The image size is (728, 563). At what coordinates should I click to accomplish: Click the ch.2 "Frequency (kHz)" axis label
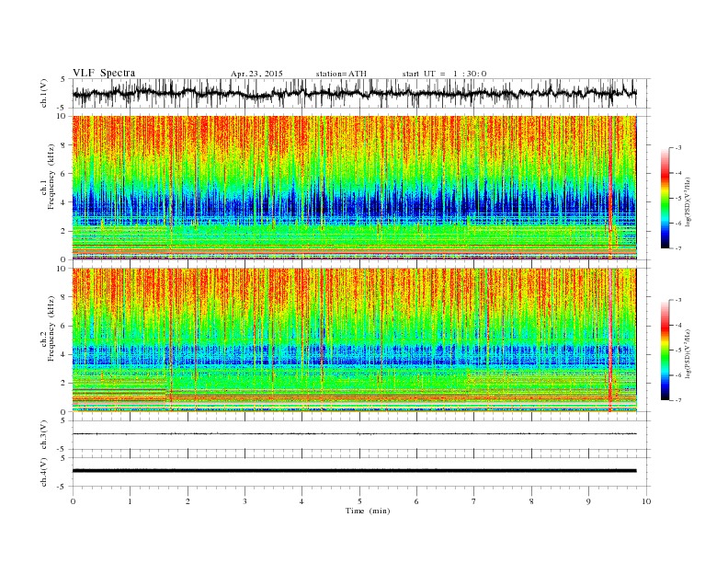[x=51, y=328]
